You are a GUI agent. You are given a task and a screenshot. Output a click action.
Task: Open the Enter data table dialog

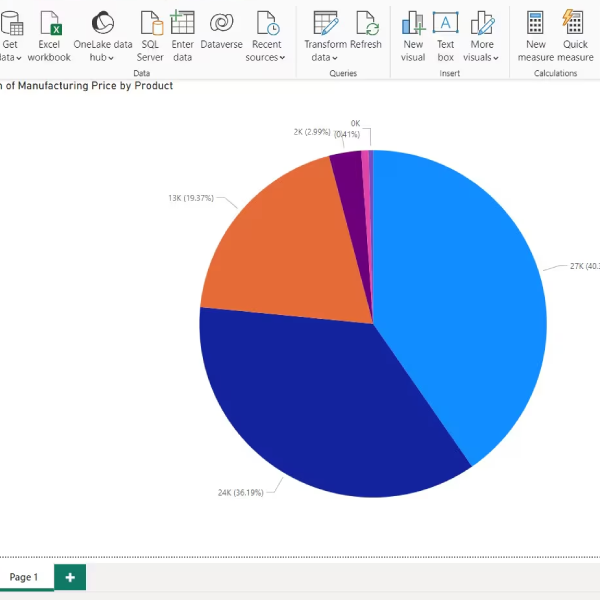[182, 36]
